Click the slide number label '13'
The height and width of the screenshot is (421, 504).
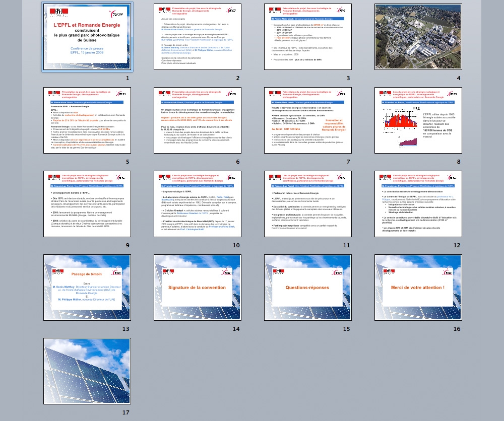coord(125,329)
